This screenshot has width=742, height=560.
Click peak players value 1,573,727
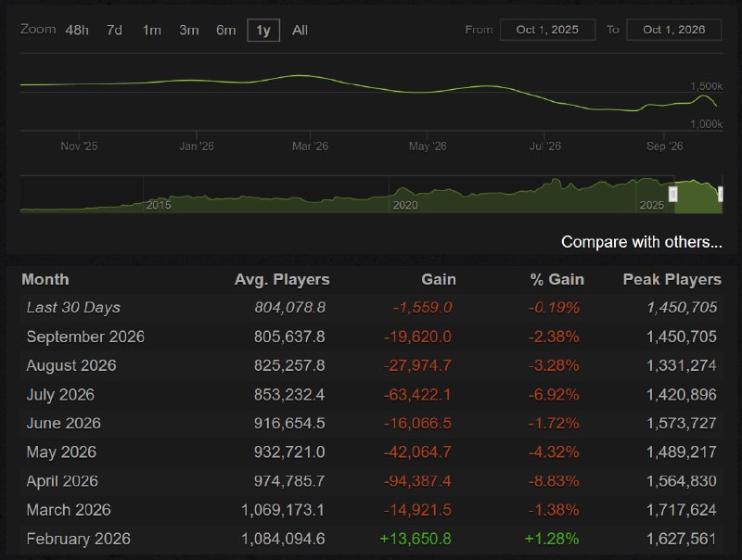coord(682,424)
